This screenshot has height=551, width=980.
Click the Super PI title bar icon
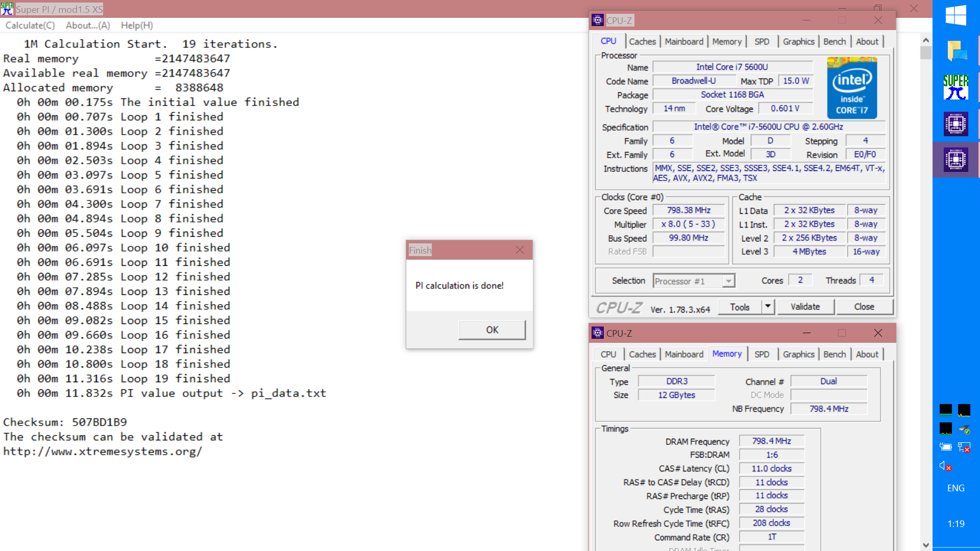[x=7, y=9]
